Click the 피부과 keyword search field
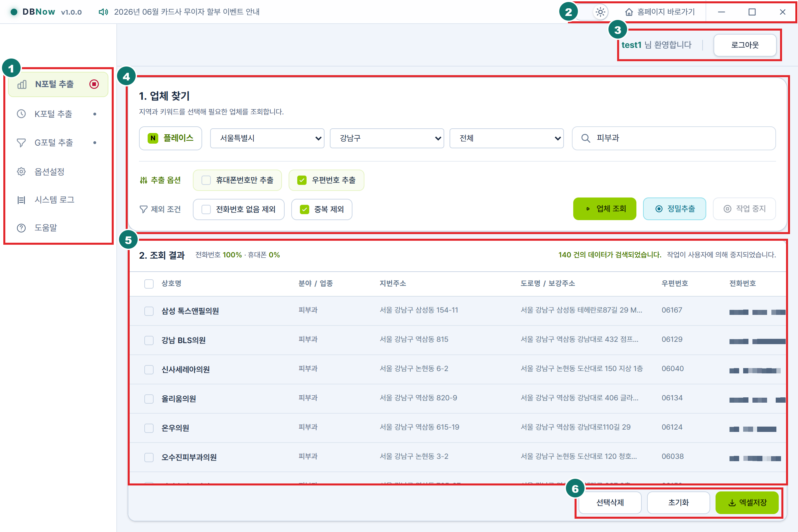798x532 pixels. tap(674, 138)
